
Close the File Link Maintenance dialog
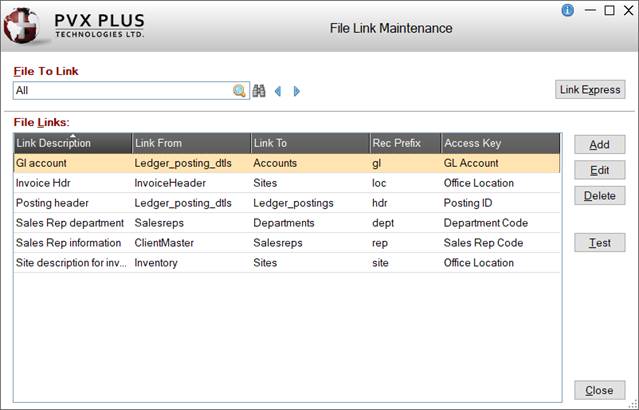point(599,390)
